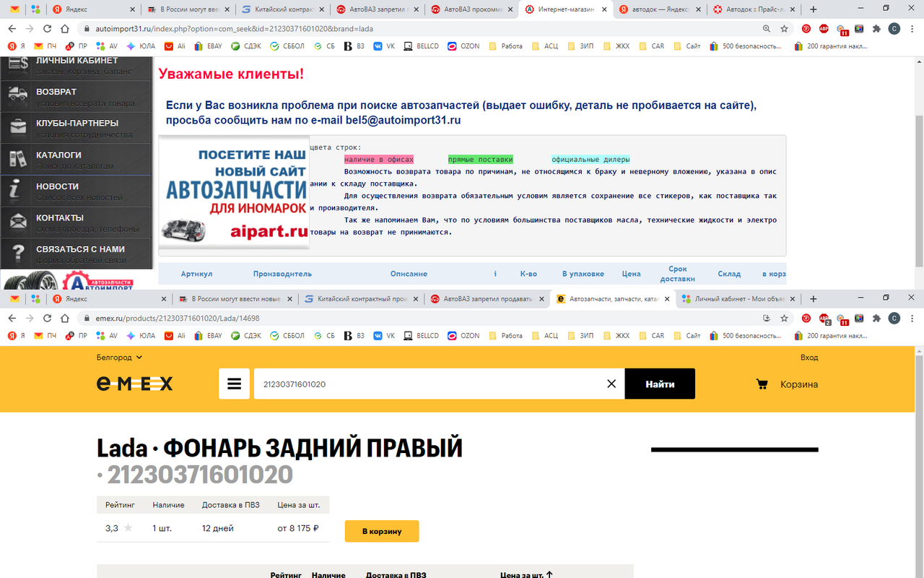
Task: Click pink наличие в офисах legend label
Action: [x=379, y=160]
